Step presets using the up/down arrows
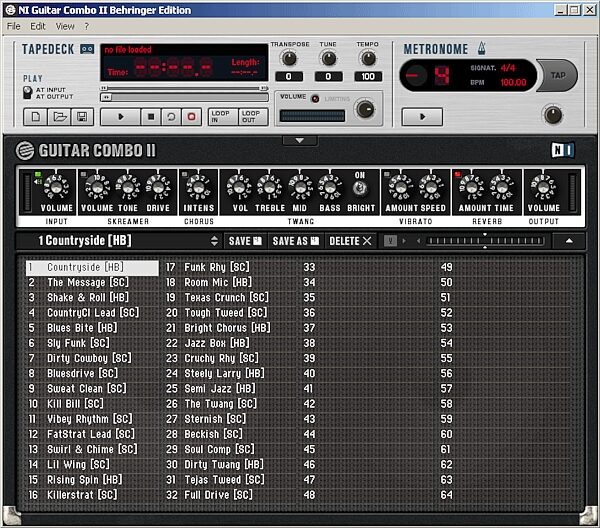The image size is (600, 528). click(x=214, y=241)
